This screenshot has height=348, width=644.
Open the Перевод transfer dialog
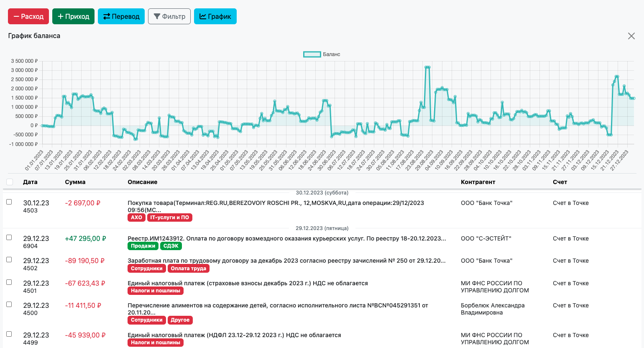coord(121,16)
